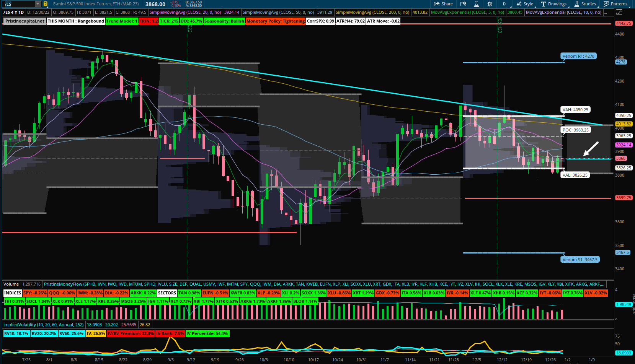Expand the /ES symbol dropdown arrow

(38, 4)
